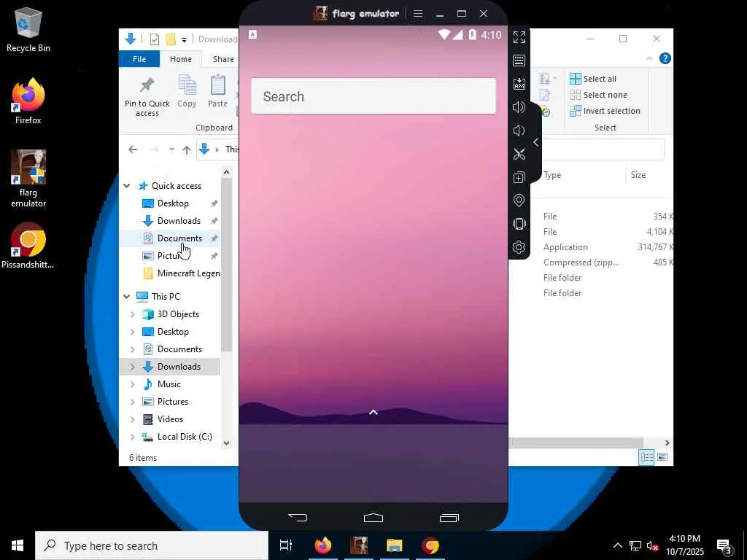
Task: Open Explorer help question mark icon
Action: point(665,58)
